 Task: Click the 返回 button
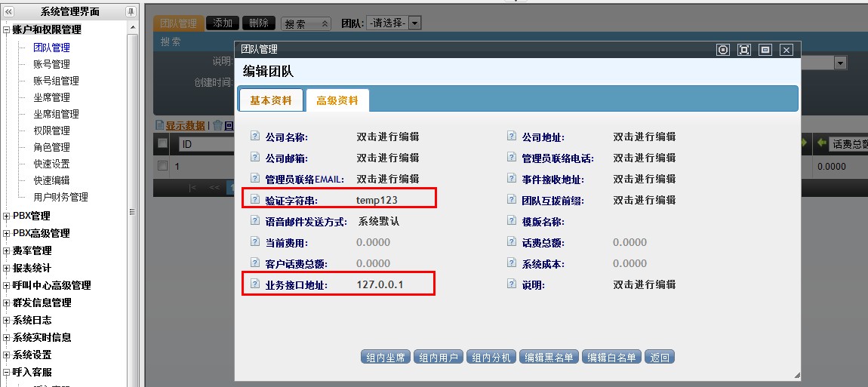[659, 358]
